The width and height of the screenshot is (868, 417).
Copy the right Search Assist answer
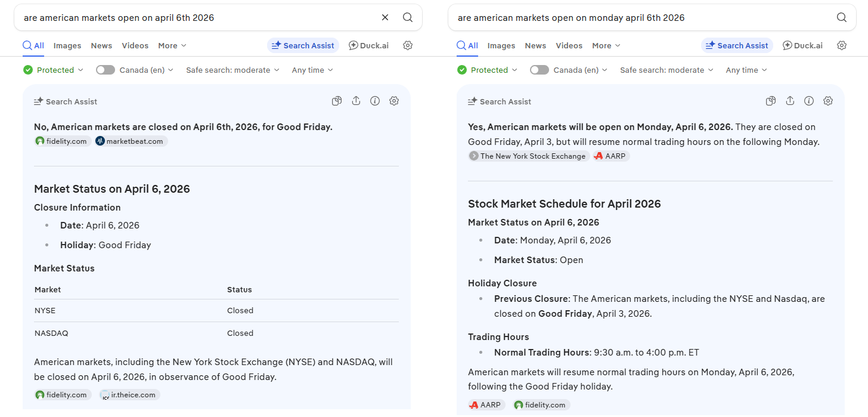pos(771,101)
